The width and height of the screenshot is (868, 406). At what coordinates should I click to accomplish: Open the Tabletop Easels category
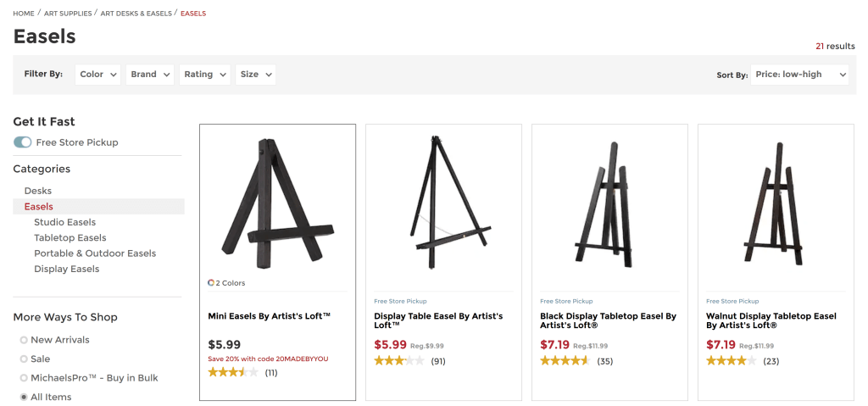point(70,238)
